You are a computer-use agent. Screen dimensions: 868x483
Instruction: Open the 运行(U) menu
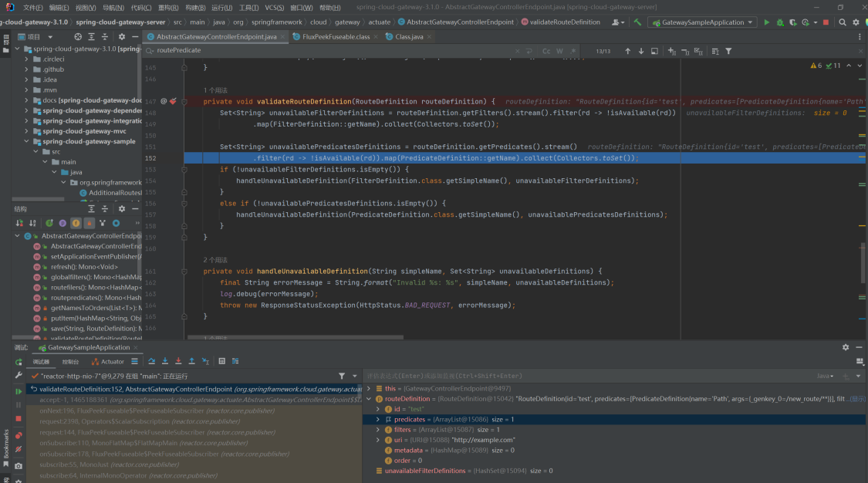(x=222, y=8)
